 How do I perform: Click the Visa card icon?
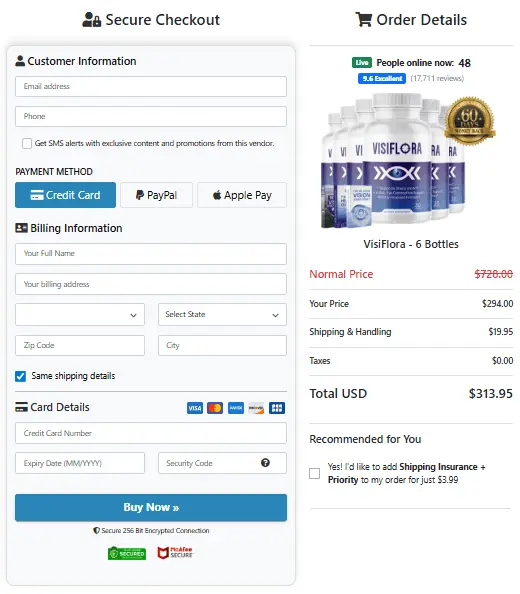click(x=195, y=408)
